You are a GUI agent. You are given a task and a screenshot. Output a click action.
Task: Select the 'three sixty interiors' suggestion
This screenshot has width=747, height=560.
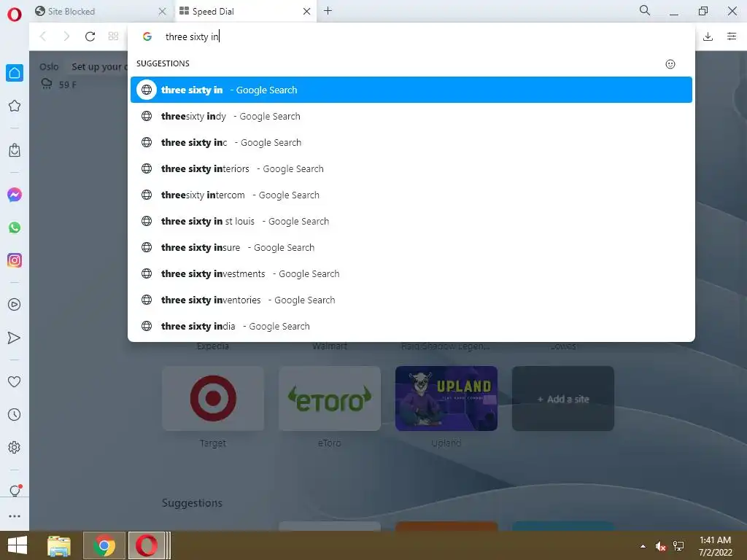411,168
